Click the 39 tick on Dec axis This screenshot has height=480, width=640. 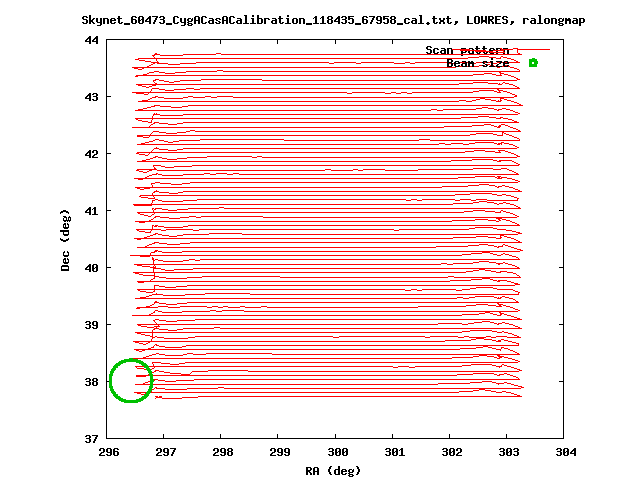(91, 325)
